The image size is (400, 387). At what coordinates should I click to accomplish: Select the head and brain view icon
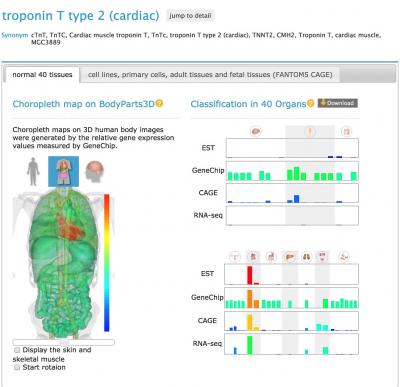click(x=94, y=171)
